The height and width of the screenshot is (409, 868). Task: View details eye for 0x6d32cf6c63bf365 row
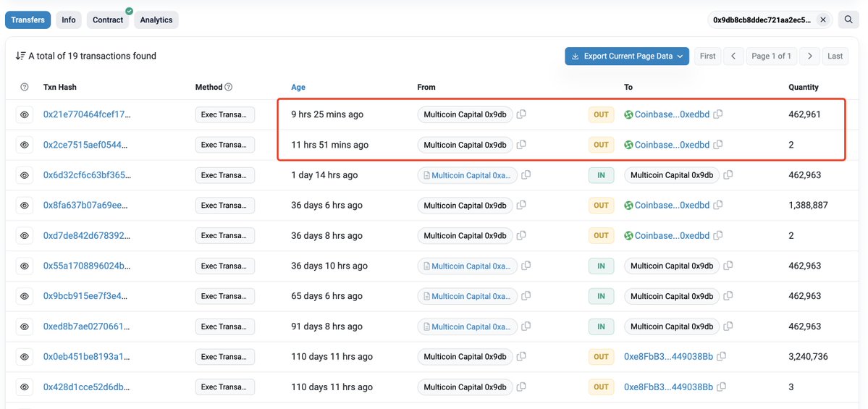[25, 175]
